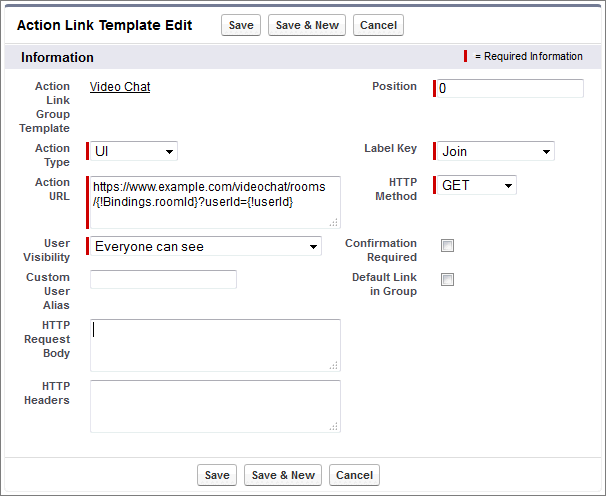Focus the Custom User Alias field
Viewport: 606px width, 496px height.
(163, 279)
